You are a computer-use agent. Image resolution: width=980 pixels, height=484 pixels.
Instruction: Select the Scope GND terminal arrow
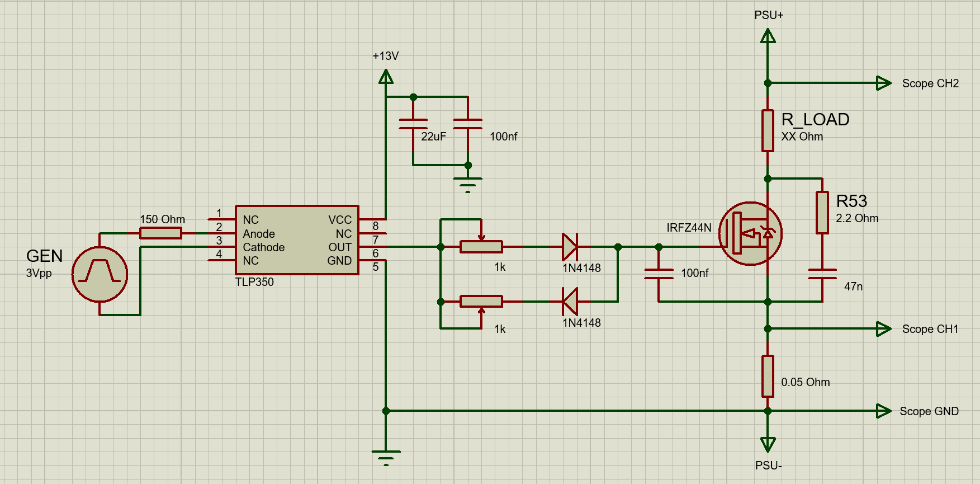[x=884, y=411]
